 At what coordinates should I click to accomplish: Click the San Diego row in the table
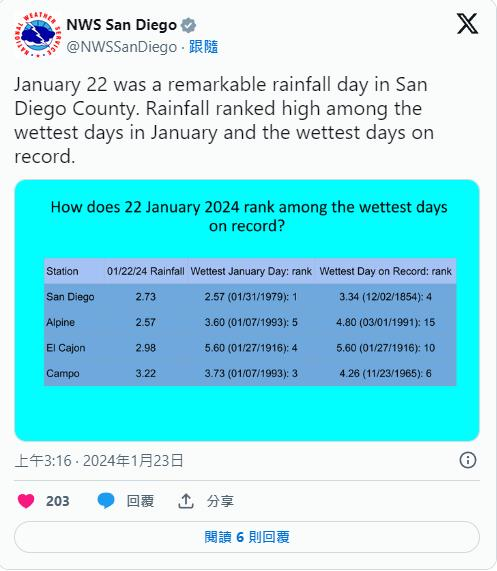[250, 297]
